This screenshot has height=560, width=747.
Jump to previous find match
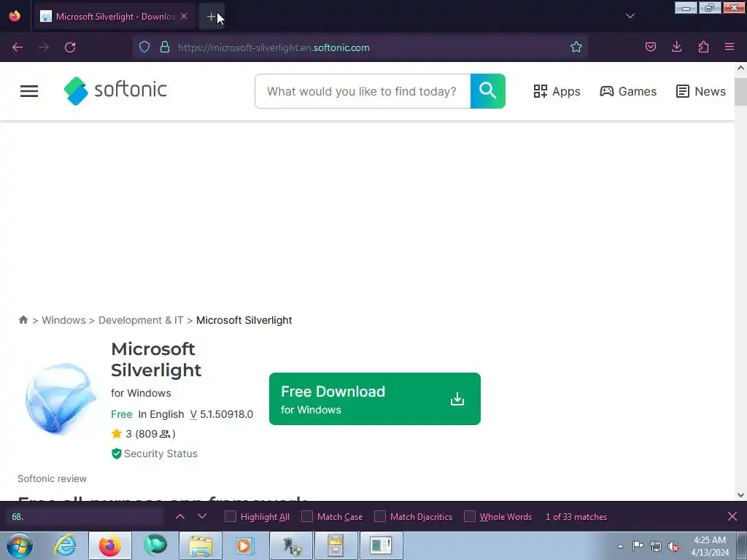pos(180,517)
